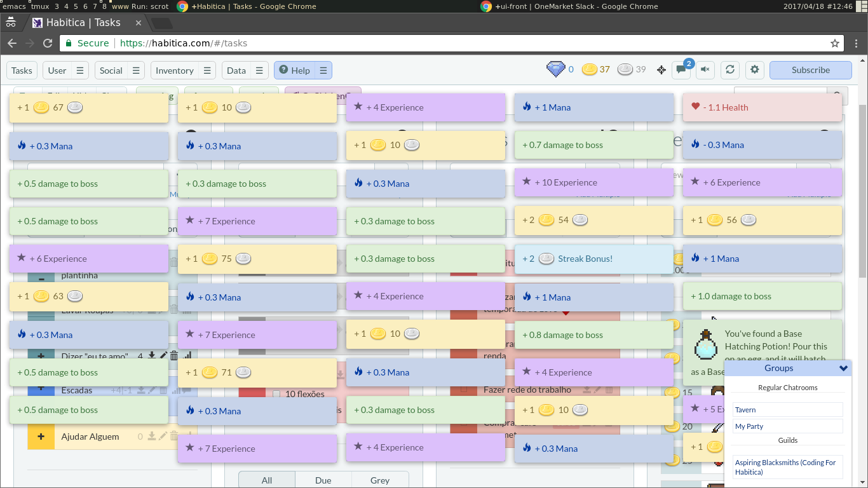Click bar chart icon on Dizer "eu te amo"

(187, 356)
